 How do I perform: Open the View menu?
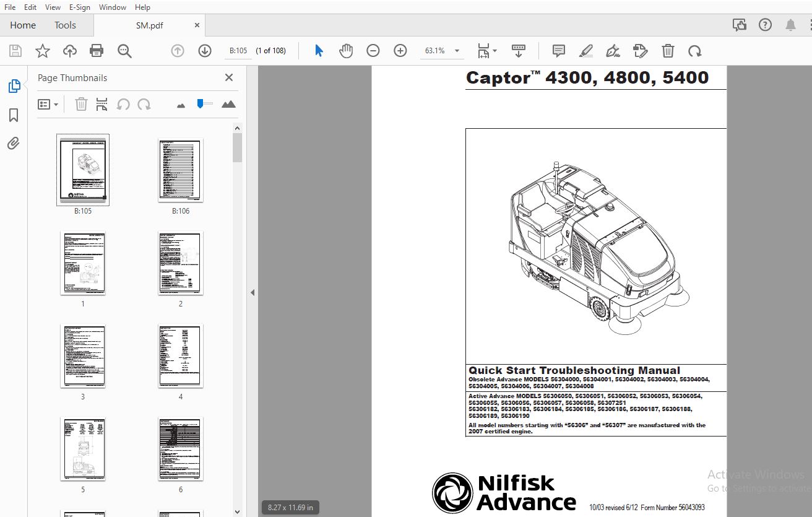(53, 7)
